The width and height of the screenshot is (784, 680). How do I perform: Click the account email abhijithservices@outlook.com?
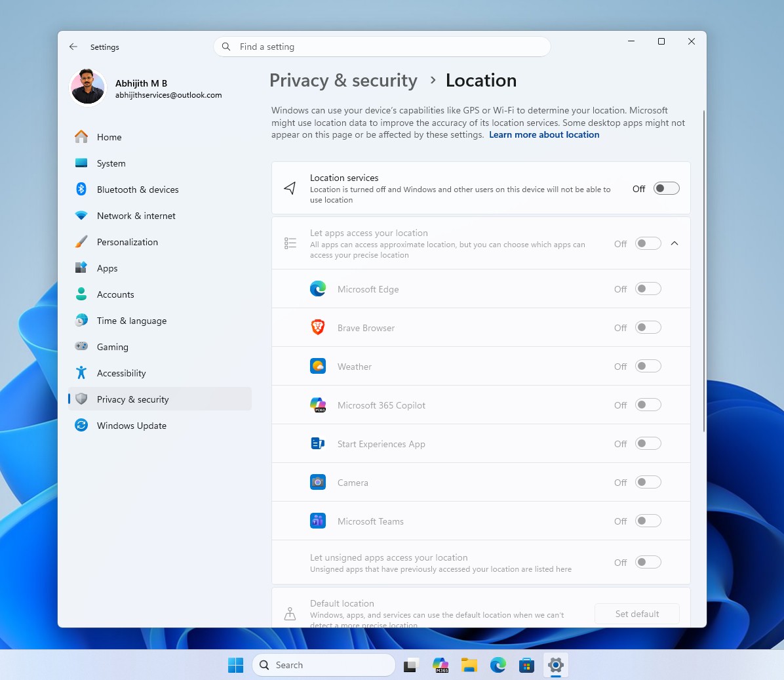point(168,95)
